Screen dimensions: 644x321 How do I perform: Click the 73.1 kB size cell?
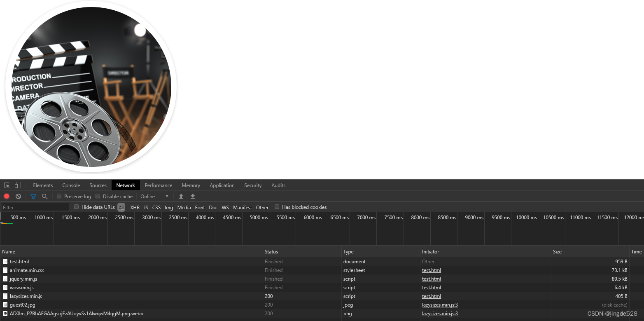point(590,270)
